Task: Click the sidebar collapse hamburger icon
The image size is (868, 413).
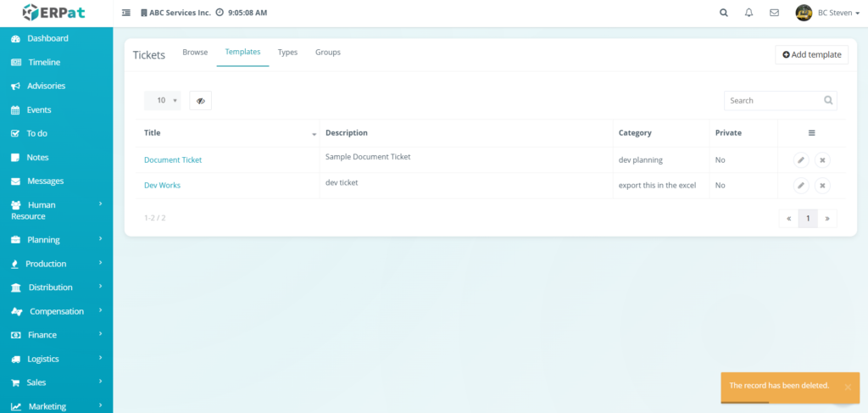Action: click(126, 13)
